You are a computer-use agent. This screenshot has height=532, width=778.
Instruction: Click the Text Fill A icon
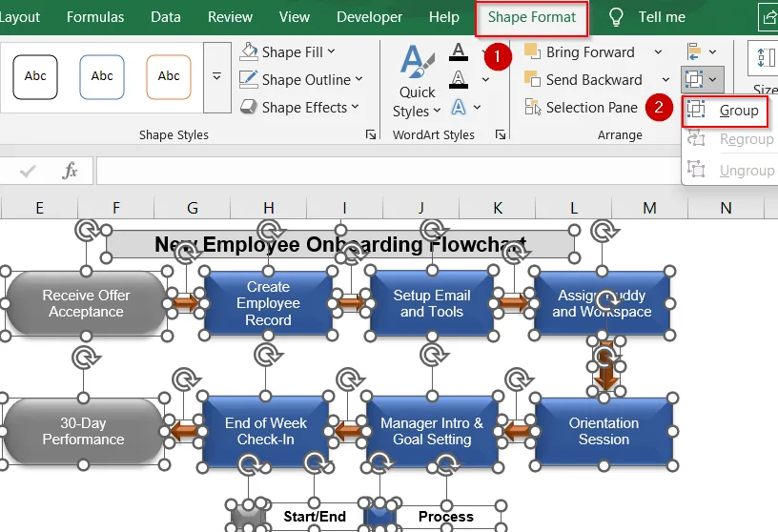[x=459, y=51]
